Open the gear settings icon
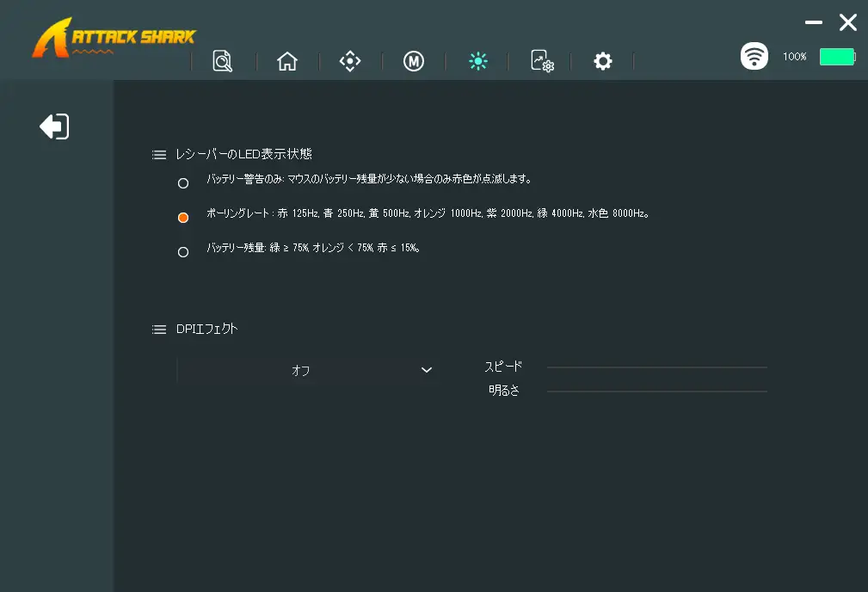Screen dimensions: 868x592 pyautogui.click(x=603, y=61)
